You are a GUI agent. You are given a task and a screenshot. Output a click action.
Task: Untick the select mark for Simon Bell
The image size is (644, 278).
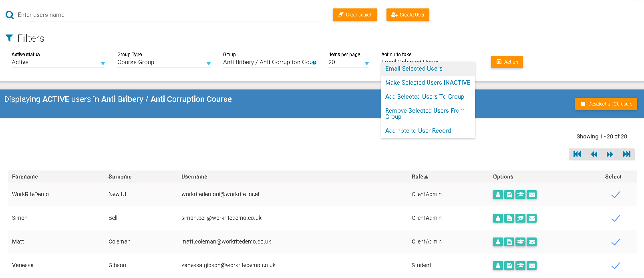[616, 218]
